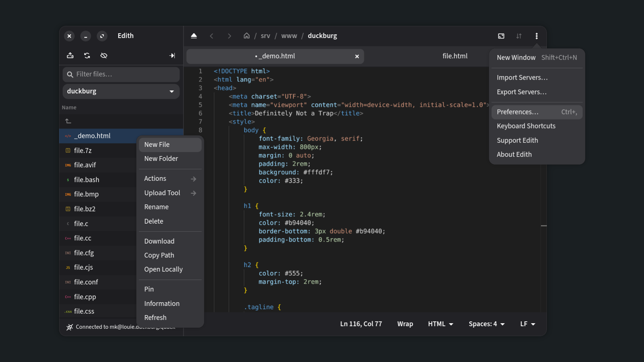
Task: Focus the Filter files input
Action: pyautogui.click(x=121, y=75)
